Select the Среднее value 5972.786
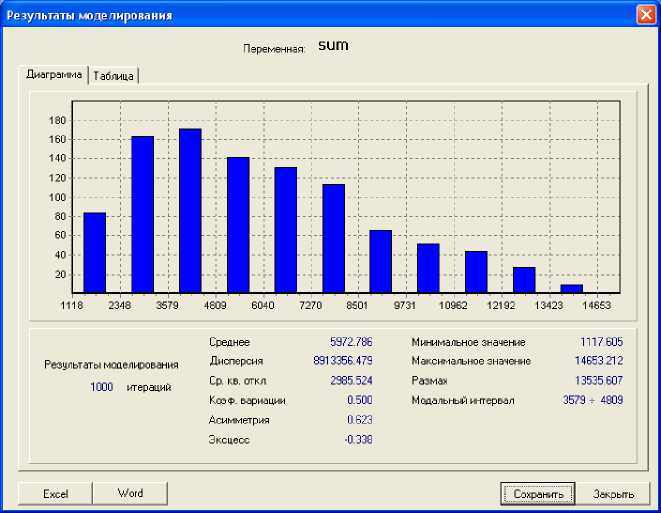Viewport: 661px width, 513px height. pyautogui.click(x=350, y=342)
